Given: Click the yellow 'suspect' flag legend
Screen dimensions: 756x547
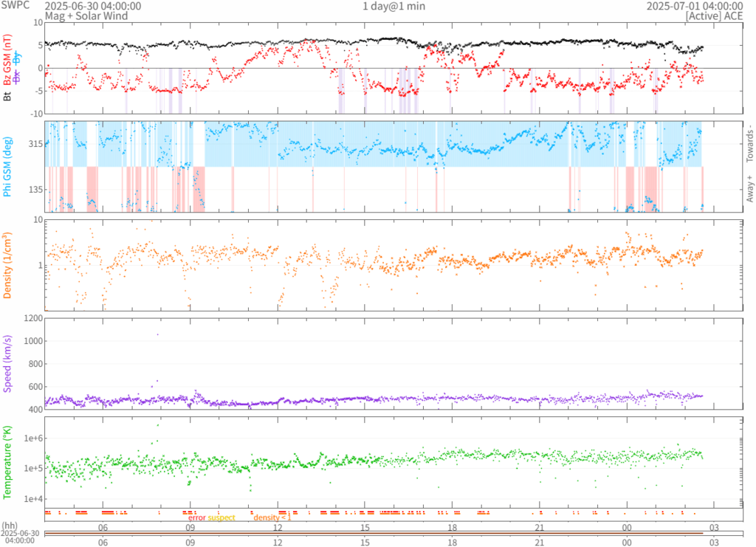Looking at the screenshot, I should tap(221, 518).
